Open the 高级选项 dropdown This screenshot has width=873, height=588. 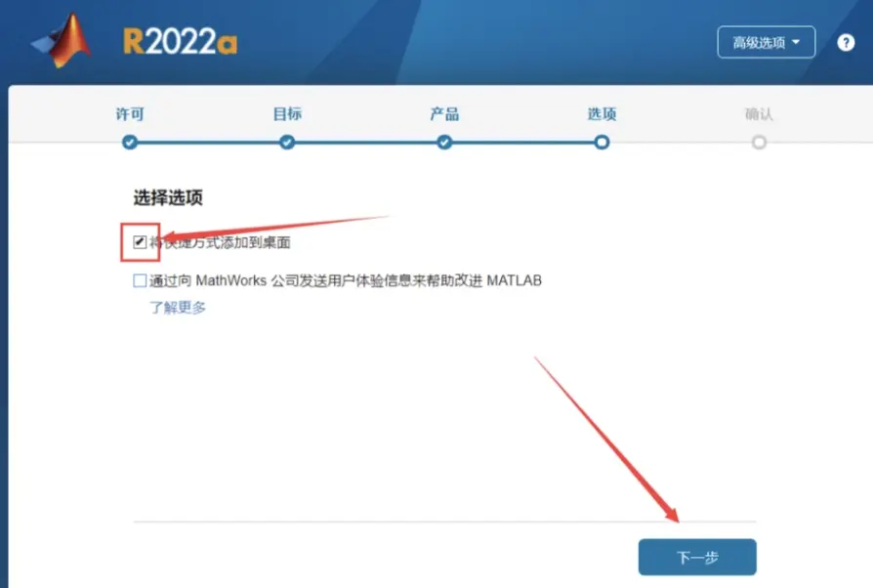tap(767, 42)
